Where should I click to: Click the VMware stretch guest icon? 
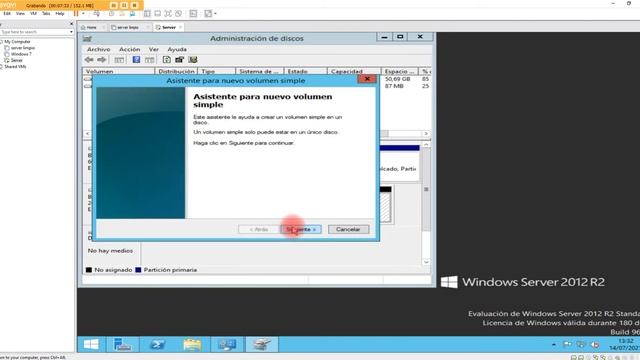click(x=208, y=13)
